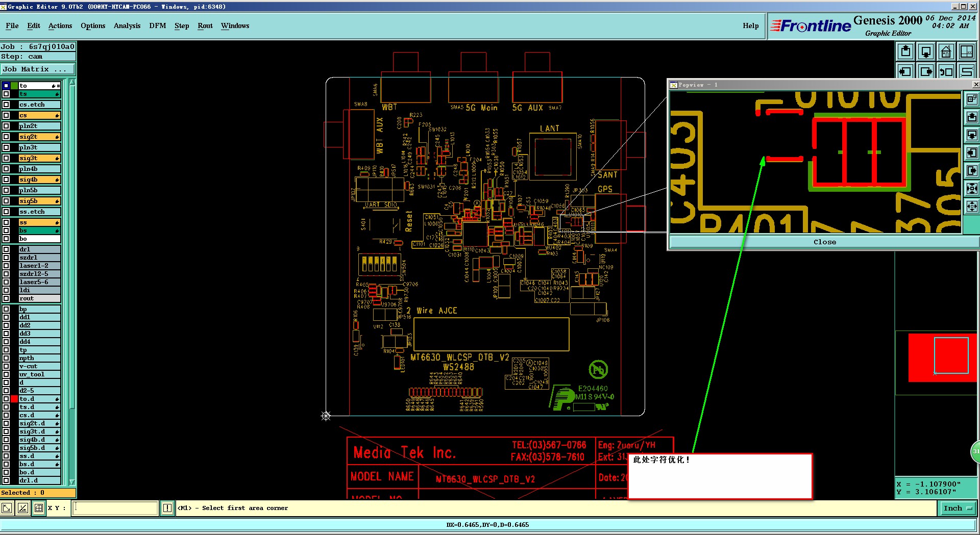Click the diagonal arrow coordinate mode icon
This screenshot has height=535, width=980.
click(7, 508)
